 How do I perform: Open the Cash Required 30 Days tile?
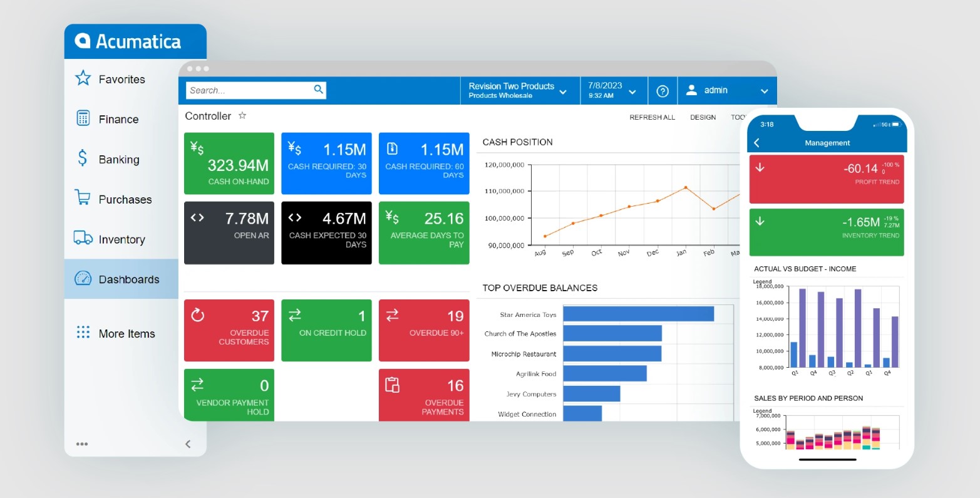[326, 163]
